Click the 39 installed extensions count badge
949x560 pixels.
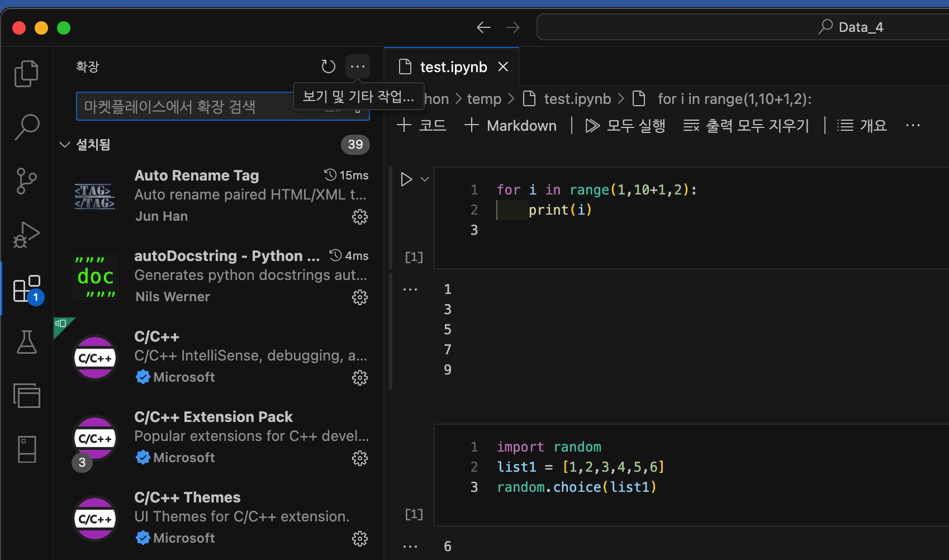pyautogui.click(x=355, y=145)
